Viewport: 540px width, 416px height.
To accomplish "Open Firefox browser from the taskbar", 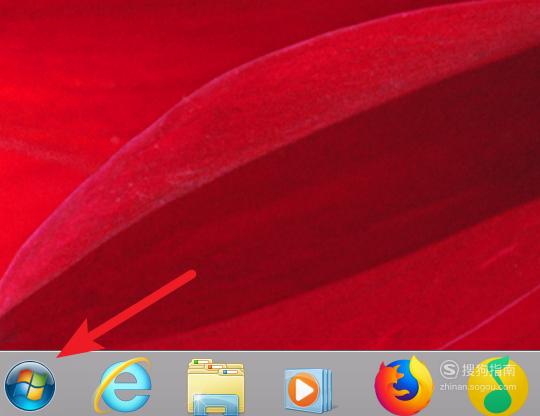I will [403, 386].
